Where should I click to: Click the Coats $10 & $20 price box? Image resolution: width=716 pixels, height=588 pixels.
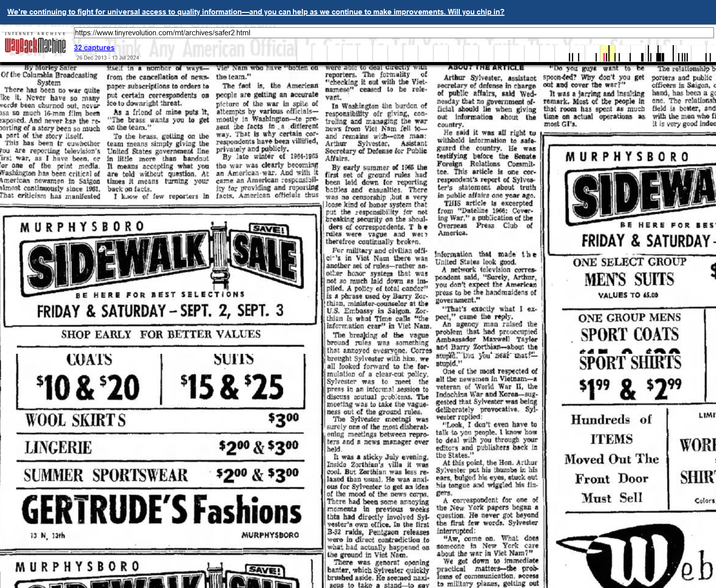[88, 380]
